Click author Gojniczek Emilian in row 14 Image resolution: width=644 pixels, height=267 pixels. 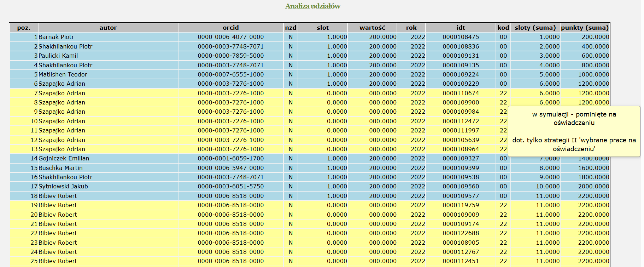pos(64,158)
